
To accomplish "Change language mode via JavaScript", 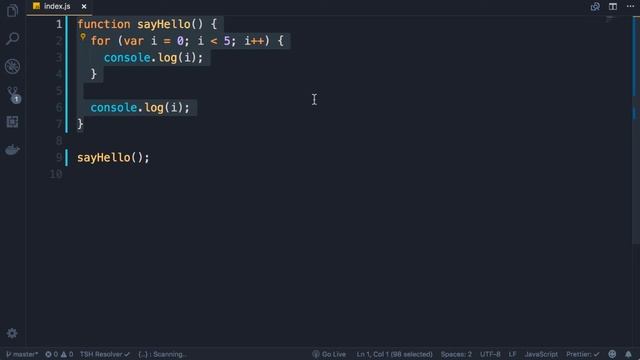I will point(541,354).
